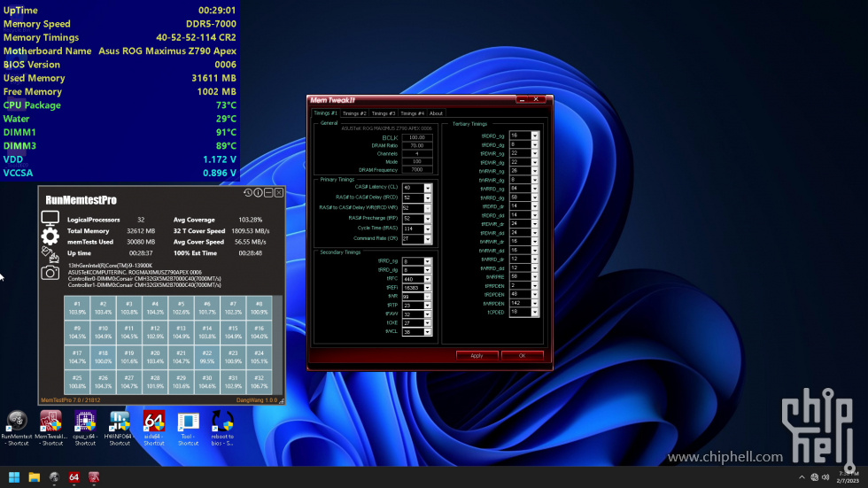Expand the RAS# Precharge (tRP) dropdown

[x=427, y=219]
